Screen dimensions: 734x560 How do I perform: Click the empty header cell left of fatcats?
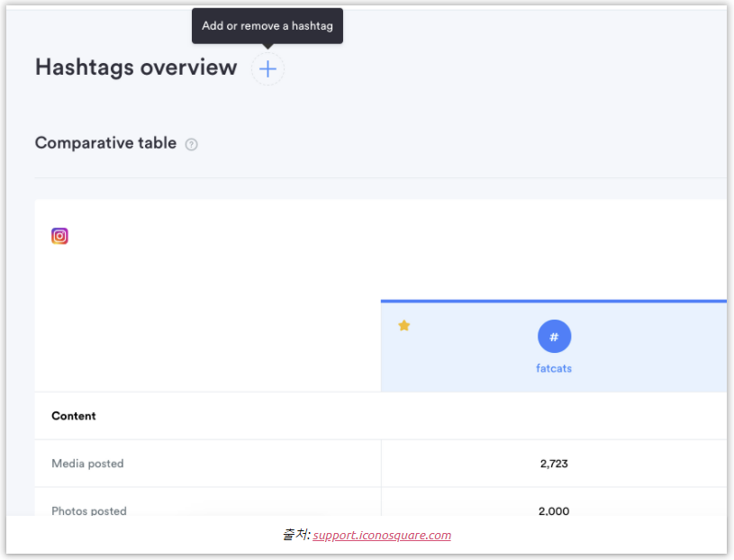tap(207, 347)
